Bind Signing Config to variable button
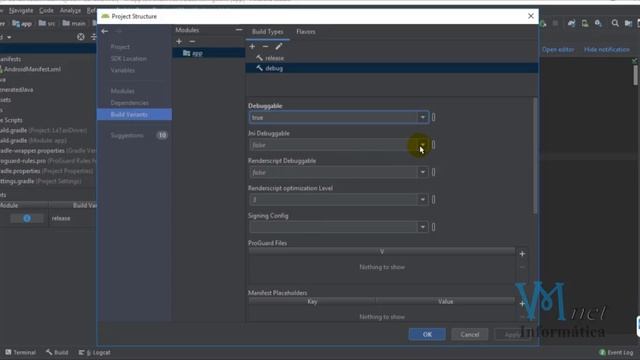 point(433,227)
